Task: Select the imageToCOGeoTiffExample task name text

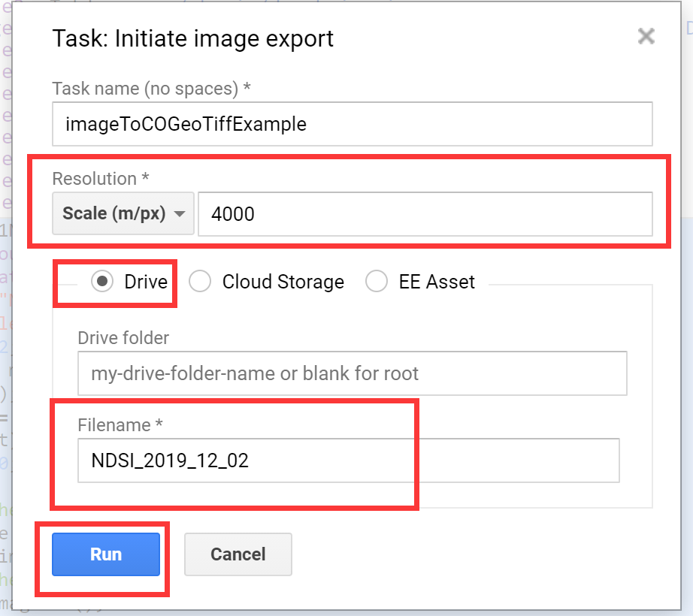Action: click(188, 124)
